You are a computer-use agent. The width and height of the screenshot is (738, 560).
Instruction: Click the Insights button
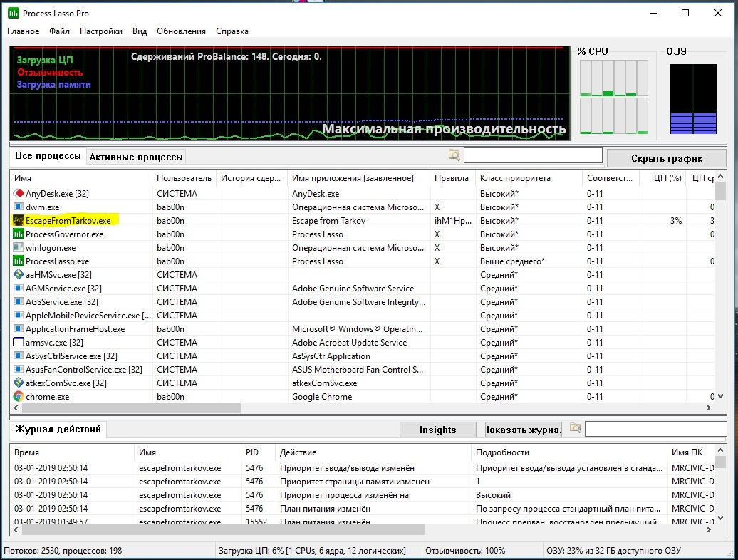[437, 430]
